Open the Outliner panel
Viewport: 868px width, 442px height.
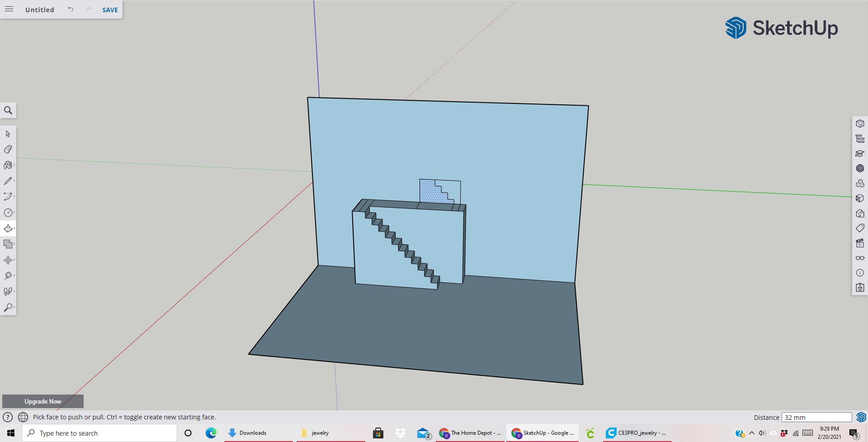860,138
